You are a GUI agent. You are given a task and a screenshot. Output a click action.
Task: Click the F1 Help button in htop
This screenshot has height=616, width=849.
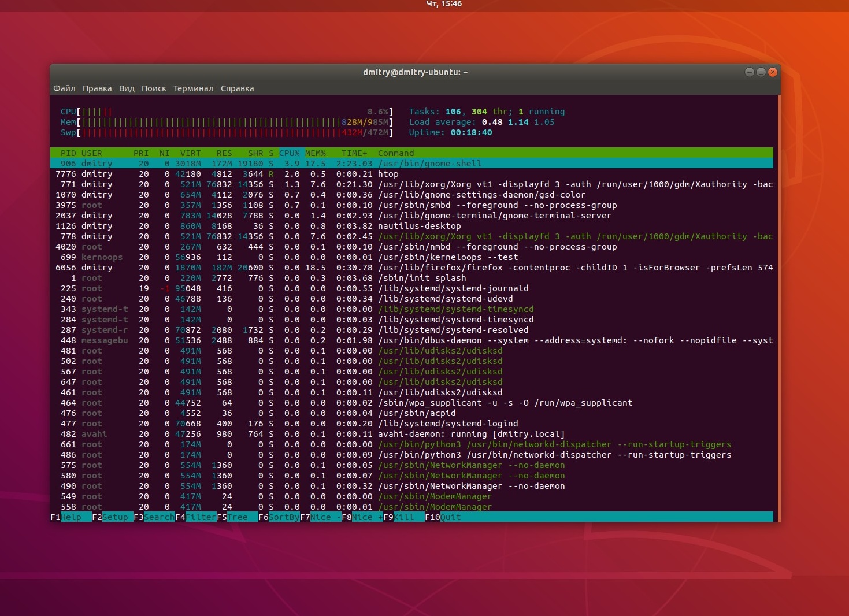[x=71, y=517]
